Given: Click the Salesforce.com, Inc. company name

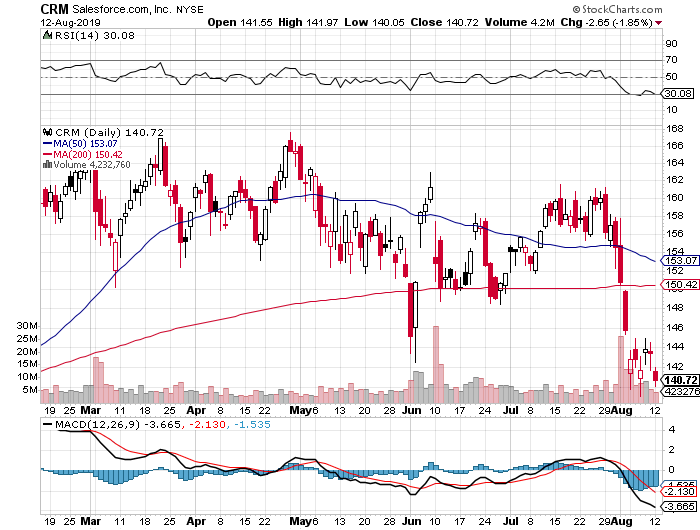Looking at the screenshot, I should click(x=121, y=9).
